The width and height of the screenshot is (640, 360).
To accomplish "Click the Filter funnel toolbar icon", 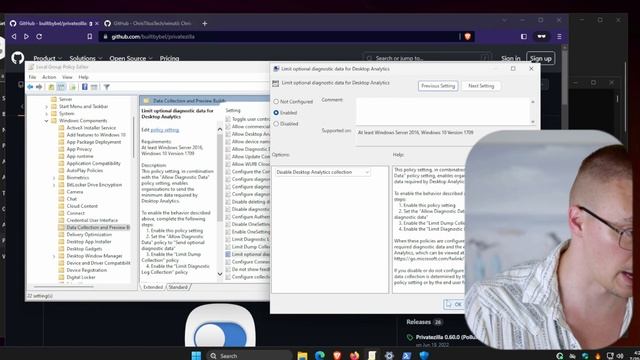I will (107, 87).
